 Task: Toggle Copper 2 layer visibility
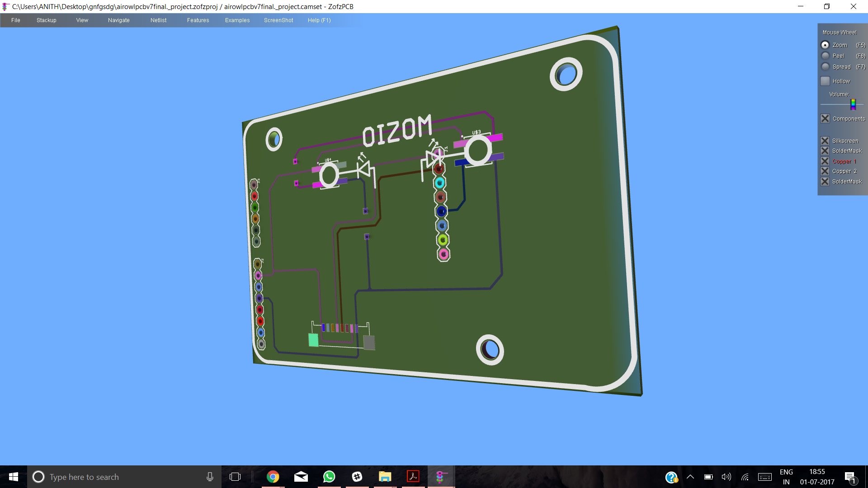click(x=826, y=171)
